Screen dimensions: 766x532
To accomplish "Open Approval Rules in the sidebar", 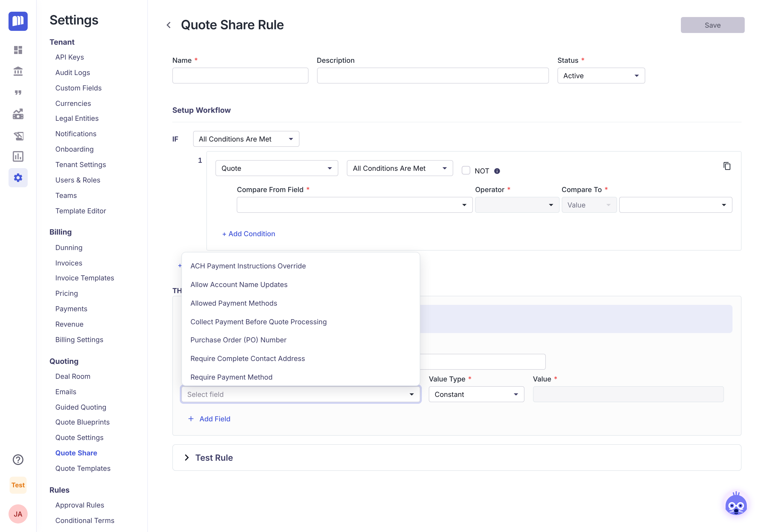I will pos(80,505).
